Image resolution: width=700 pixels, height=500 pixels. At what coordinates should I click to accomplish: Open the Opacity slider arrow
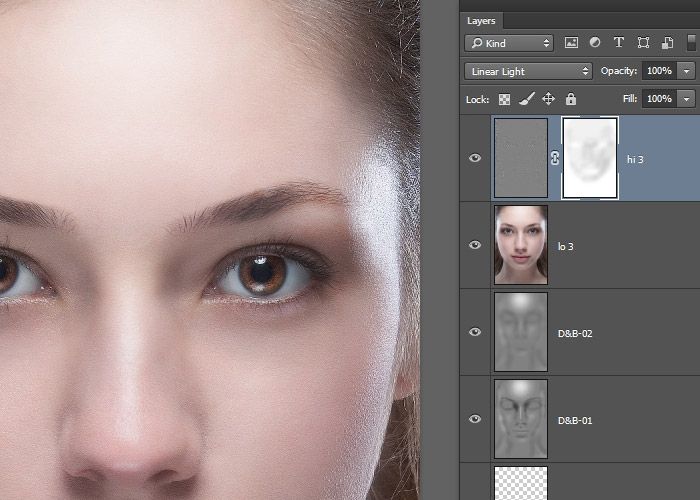click(x=686, y=71)
